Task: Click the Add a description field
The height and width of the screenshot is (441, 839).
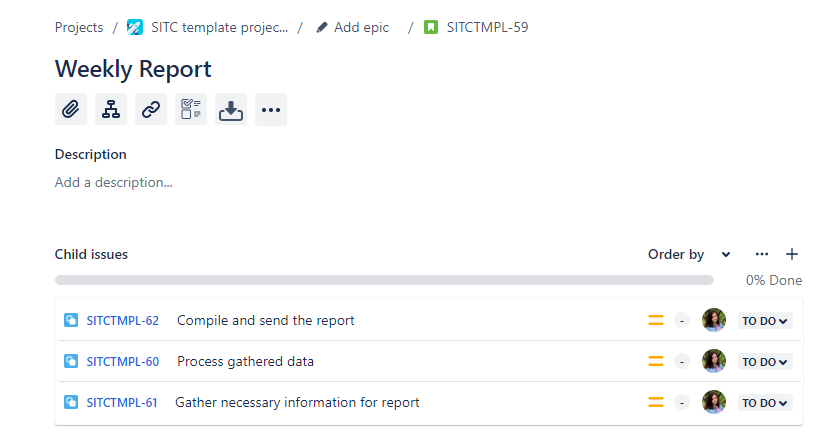Action: pos(114,183)
